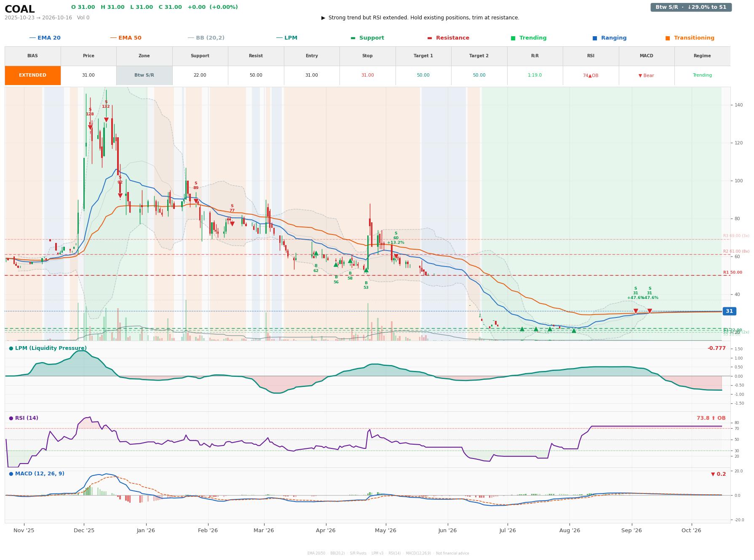Select the S 89 sell signal marker
The width and height of the screenshot is (754, 560).
coord(196,201)
